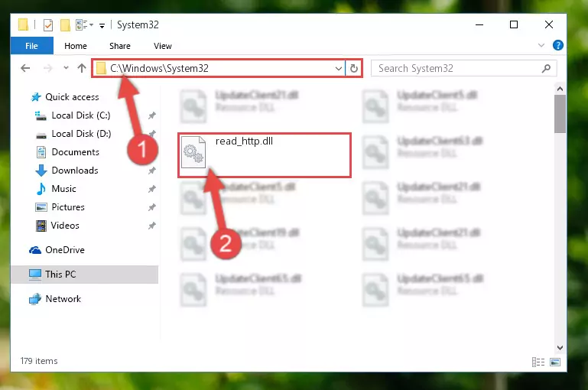Open Customize Quick Access Toolbar dropdown
Screen dimensions: 588x390
(x=102, y=25)
